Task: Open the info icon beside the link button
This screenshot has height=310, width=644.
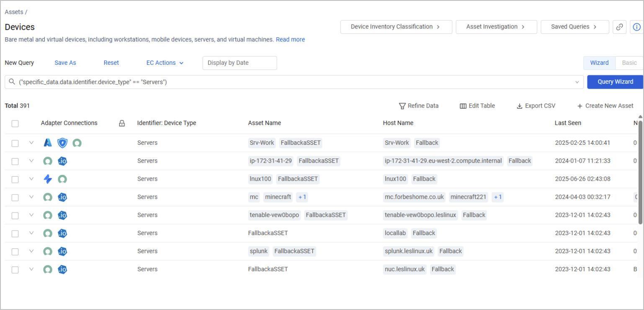Action: [636, 27]
